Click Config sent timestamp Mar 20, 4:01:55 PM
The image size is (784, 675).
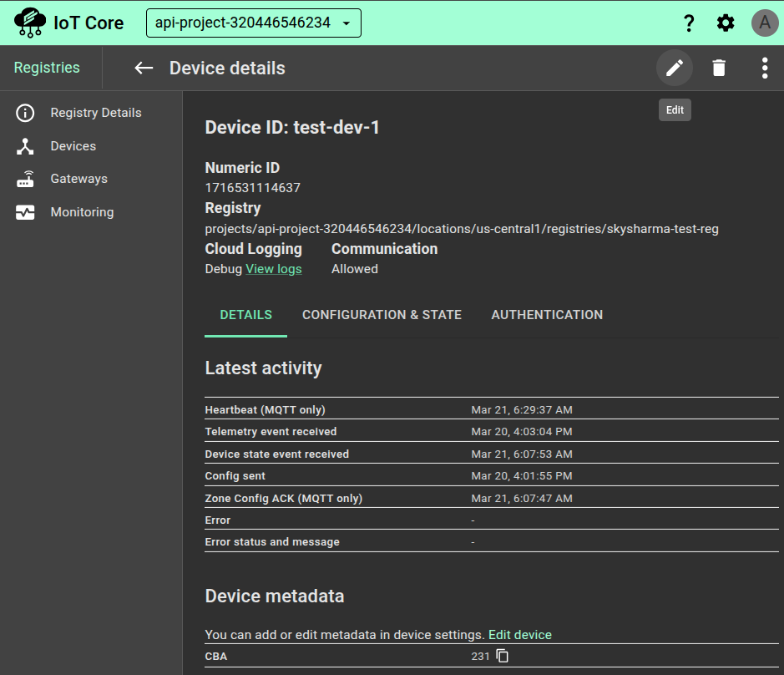(522, 476)
